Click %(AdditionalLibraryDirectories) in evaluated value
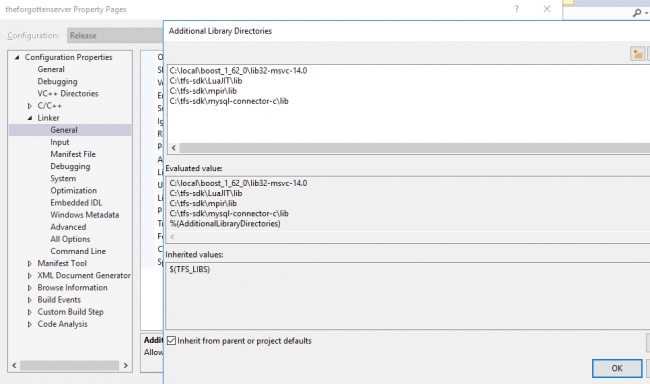The height and width of the screenshot is (384, 650). click(x=225, y=224)
